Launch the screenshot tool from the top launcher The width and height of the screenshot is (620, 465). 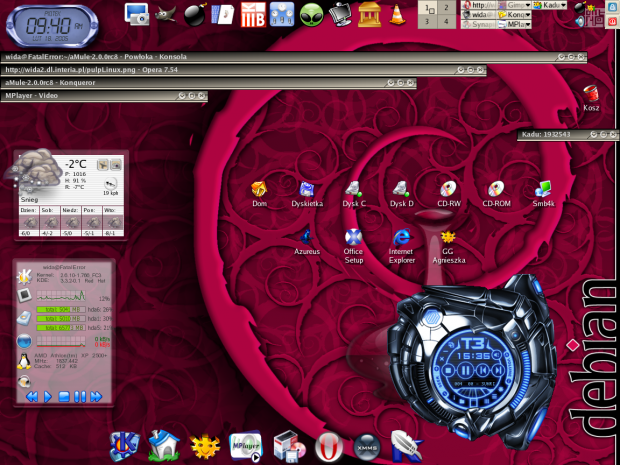click(x=136, y=14)
